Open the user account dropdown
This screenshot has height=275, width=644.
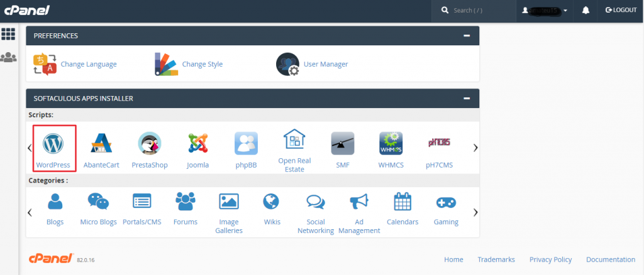pyautogui.click(x=545, y=11)
